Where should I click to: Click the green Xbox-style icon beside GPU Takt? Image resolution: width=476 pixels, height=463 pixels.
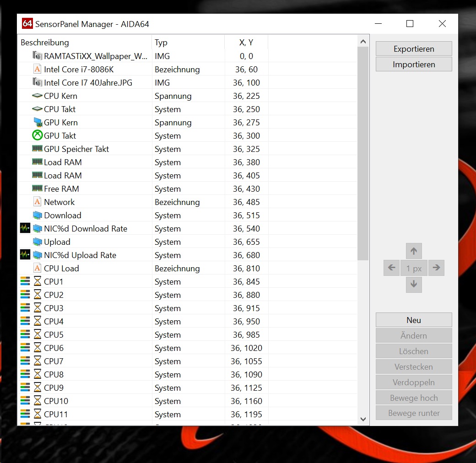point(37,135)
